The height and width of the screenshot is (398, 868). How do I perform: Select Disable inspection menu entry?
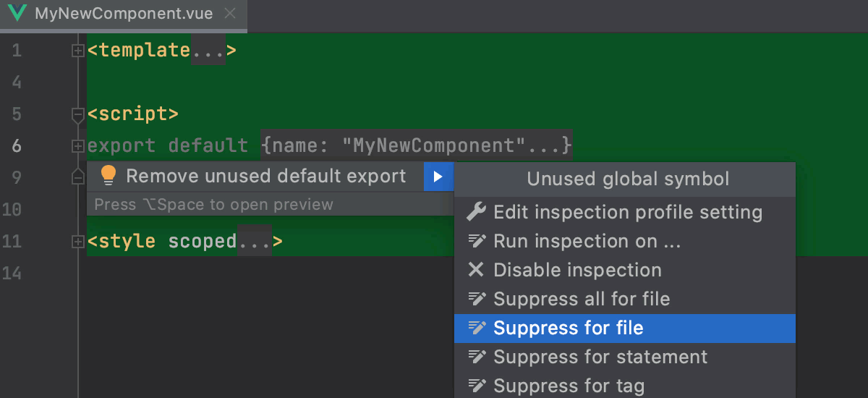(x=577, y=270)
